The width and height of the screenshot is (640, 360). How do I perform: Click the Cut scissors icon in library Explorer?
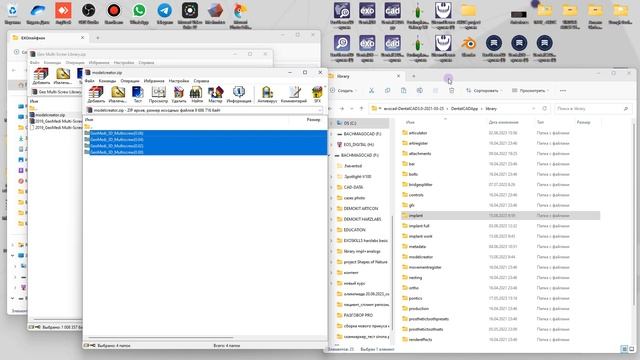coord(371,91)
